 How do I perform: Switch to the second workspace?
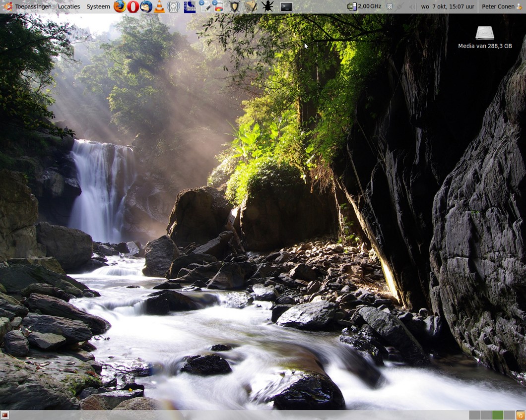point(486,416)
